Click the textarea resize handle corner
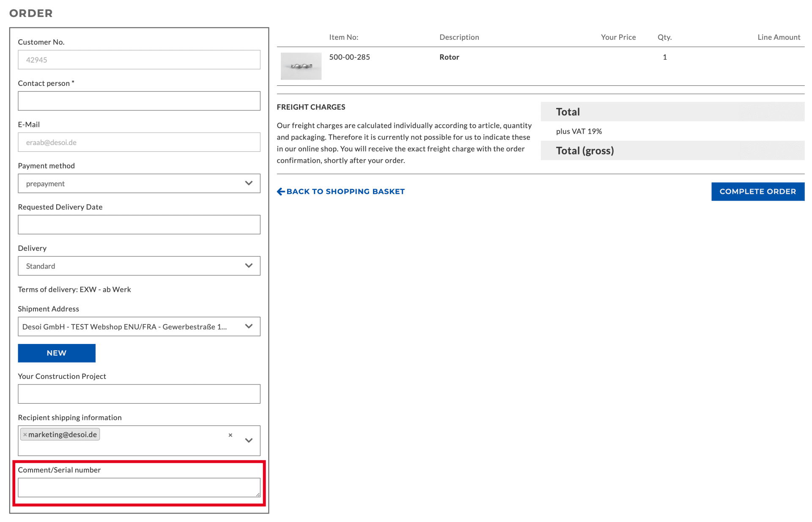The width and height of the screenshot is (812, 522). [258, 495]
